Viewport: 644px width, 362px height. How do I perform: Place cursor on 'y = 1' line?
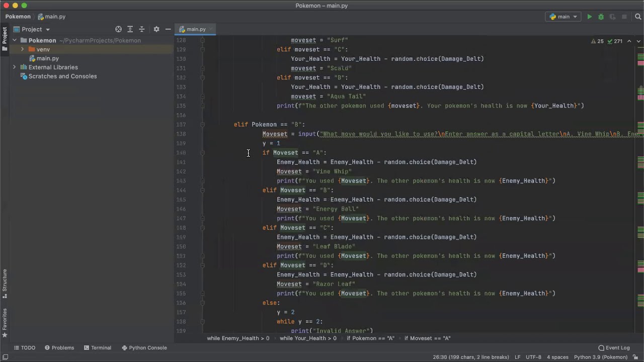tap(271, 143)
